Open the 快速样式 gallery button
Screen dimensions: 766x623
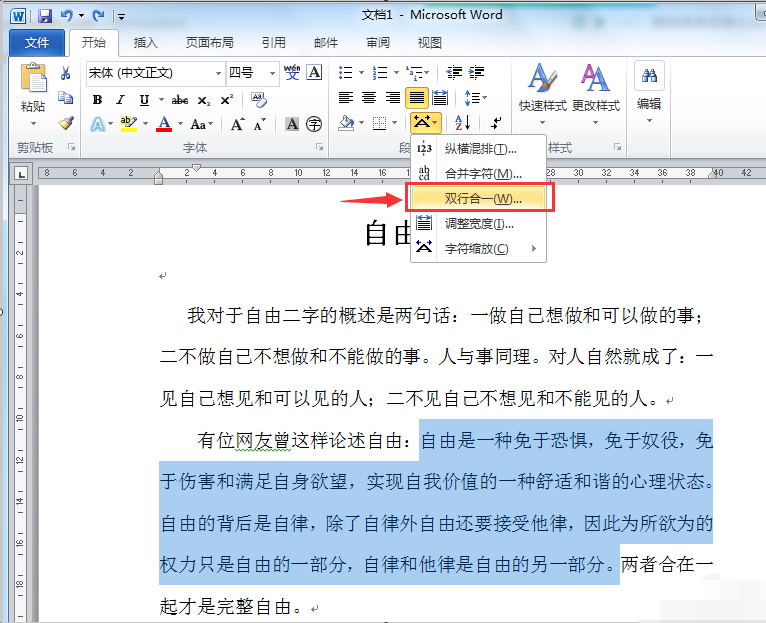pyautogui.click(x=542, y=94)
